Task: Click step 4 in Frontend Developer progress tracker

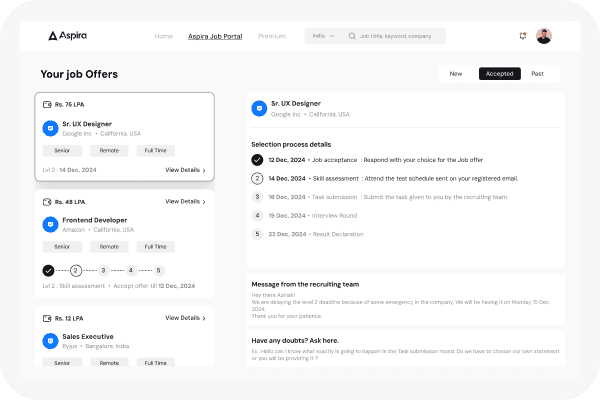Action: 131,271
